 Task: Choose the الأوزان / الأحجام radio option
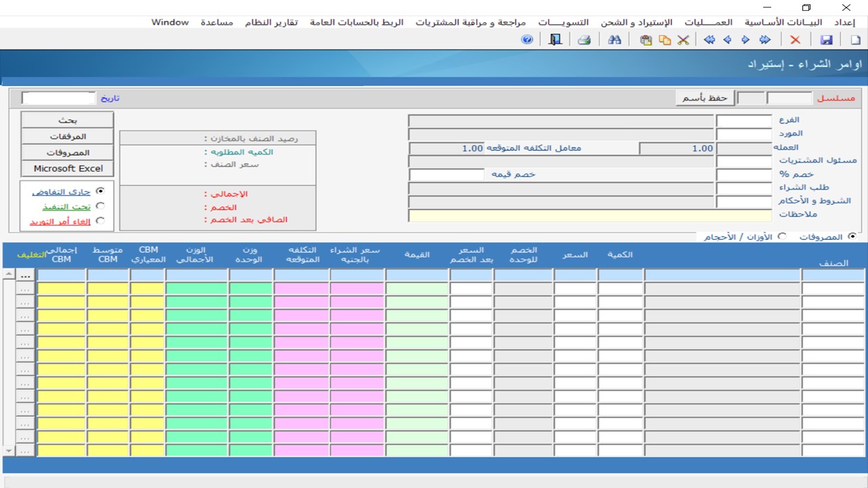point(782,237)
